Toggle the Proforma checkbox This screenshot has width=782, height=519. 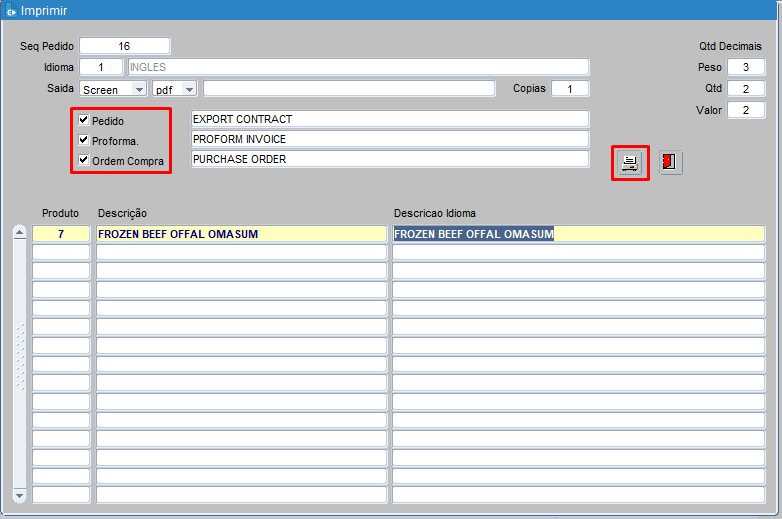(84, 140)
